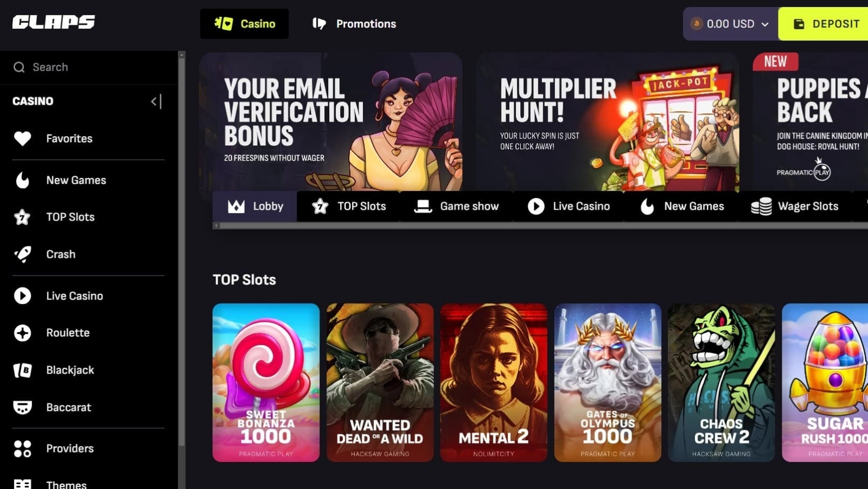Open the Mental 2 game thumbnail
Image resolution: width=868 pixels, height=489 pixels.
click(494, 383)
